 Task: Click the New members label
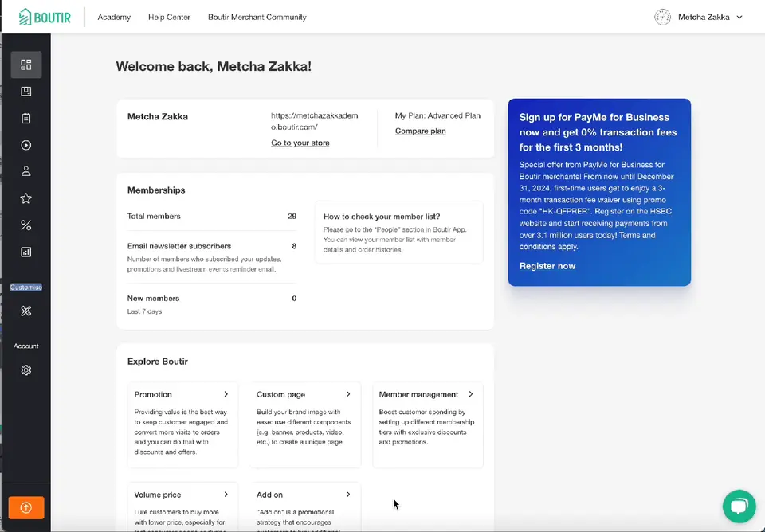pyautogui.click(x=153, y=299)
